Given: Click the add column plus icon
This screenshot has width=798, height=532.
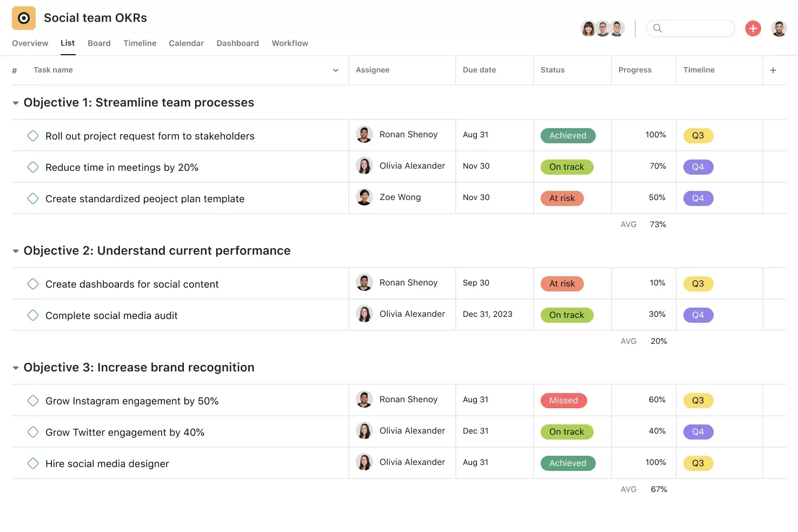Looking at the screenshot, I should (x=773, y=70).
